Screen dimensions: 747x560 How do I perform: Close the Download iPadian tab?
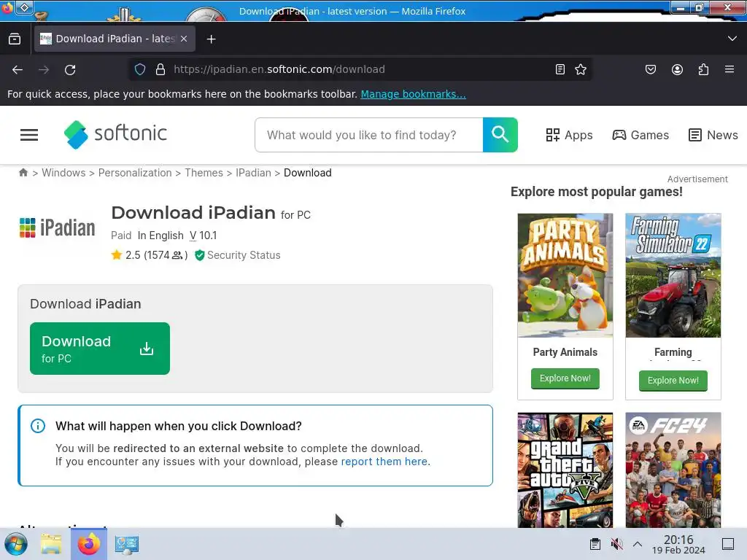[x=184, y=39]
